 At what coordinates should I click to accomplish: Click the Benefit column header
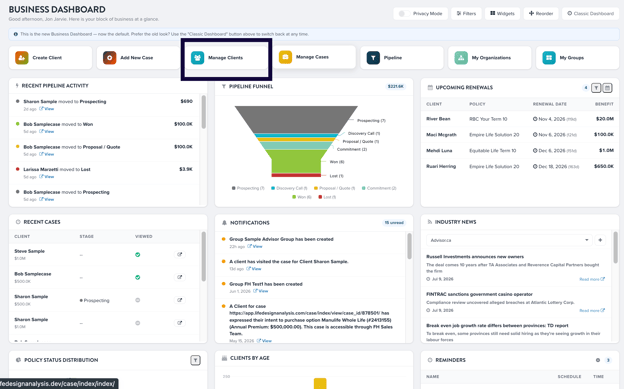pos(604,104)
